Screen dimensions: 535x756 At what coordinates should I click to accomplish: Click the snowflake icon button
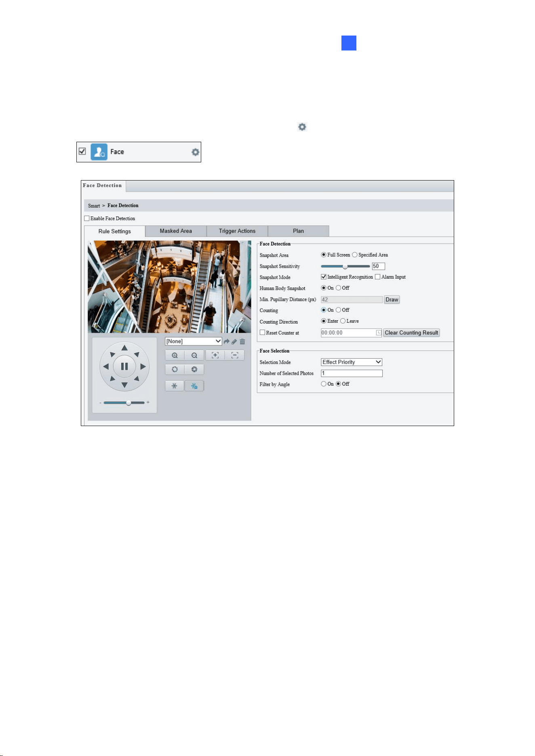(x=175, y=386)
